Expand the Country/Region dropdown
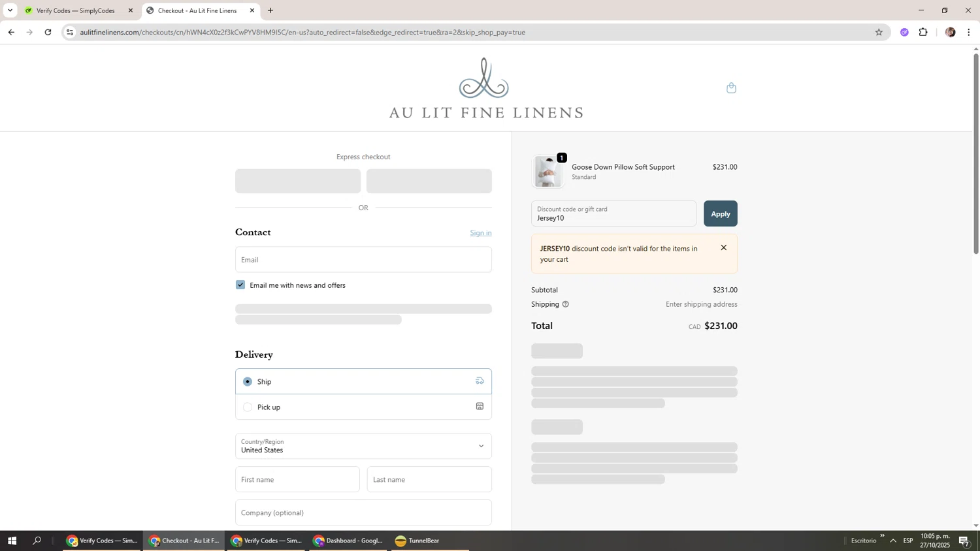Screen dimensions: 980x551 (363, 446)
